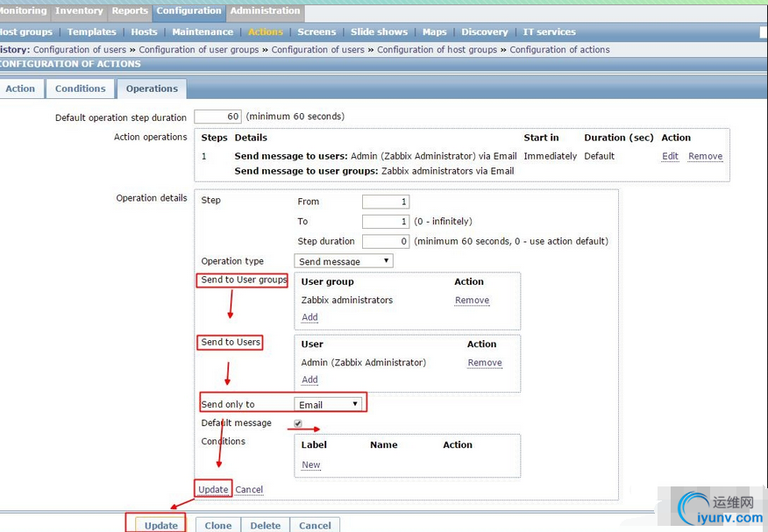
Task: Click the Step To input field
Action: 386,222
